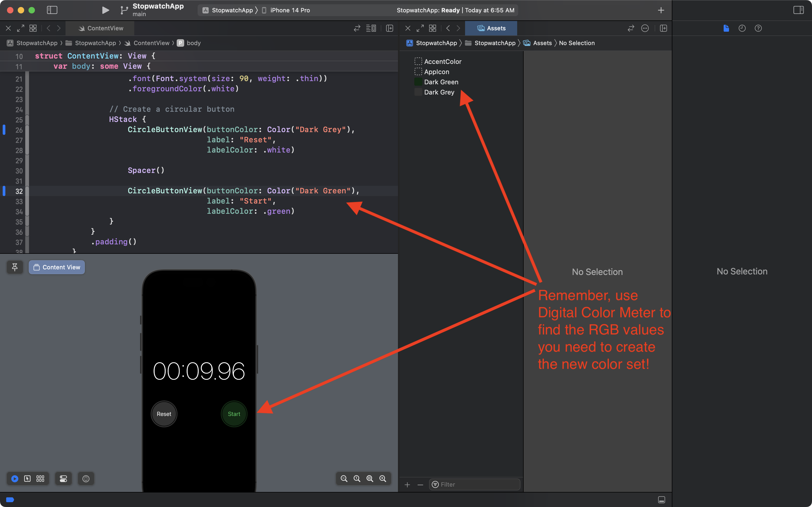Switch to the ContentView editor tab
Image resolution: width=812 pixels, height=507 pixels.
pos(101,28)
